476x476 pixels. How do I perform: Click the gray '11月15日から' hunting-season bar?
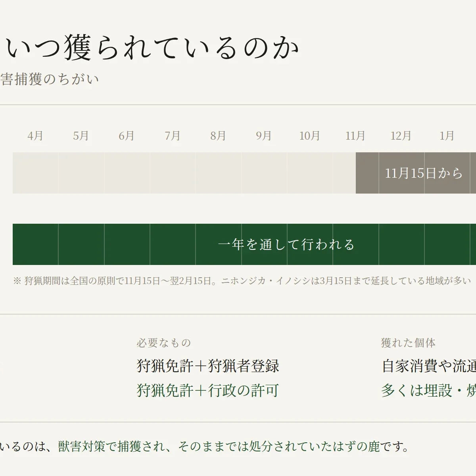416,173
